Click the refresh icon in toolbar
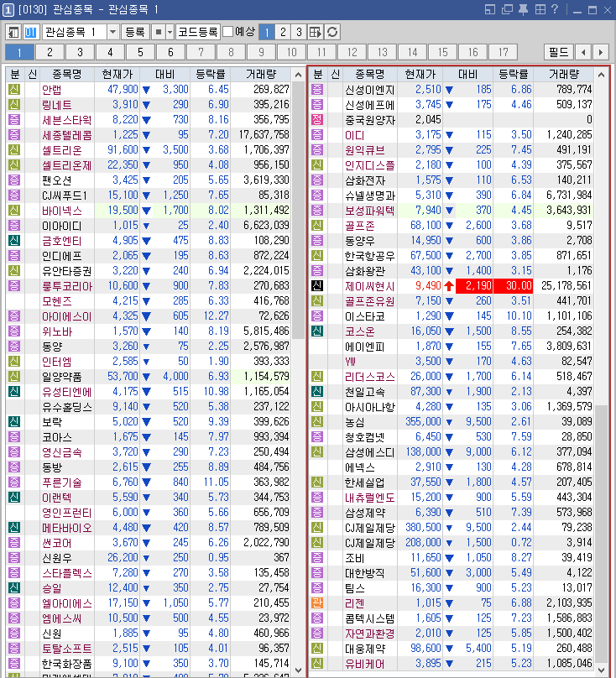616x678 pixels. click(332, 32)
